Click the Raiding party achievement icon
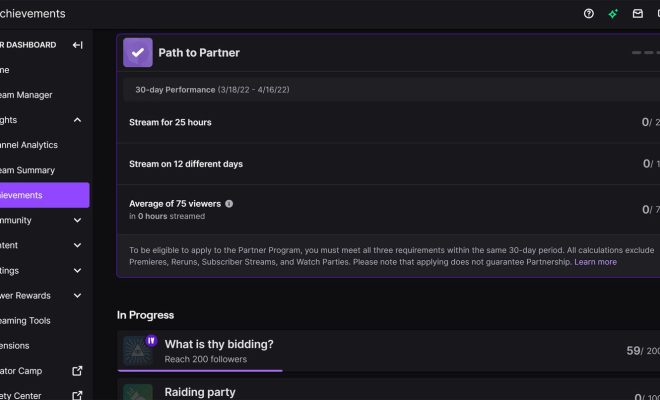The height and width of the screenshot is (400, 660). [x=138, y=392]
